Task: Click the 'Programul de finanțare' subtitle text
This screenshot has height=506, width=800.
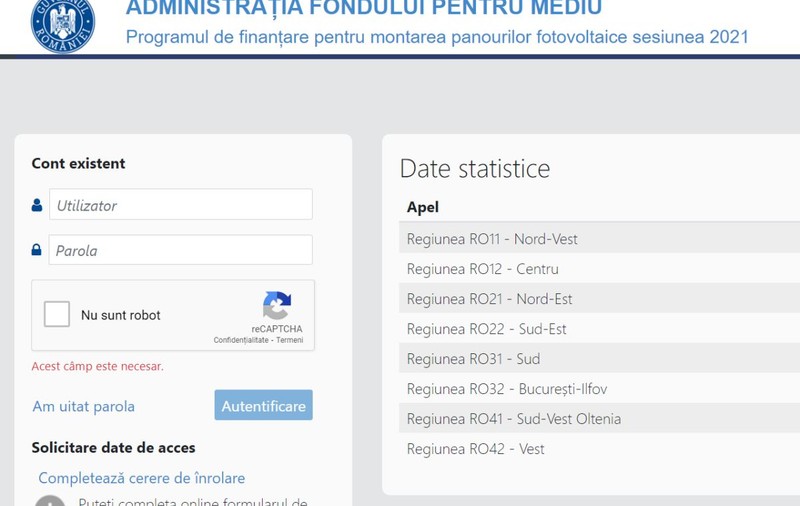Action: click(x=437, y=37)
